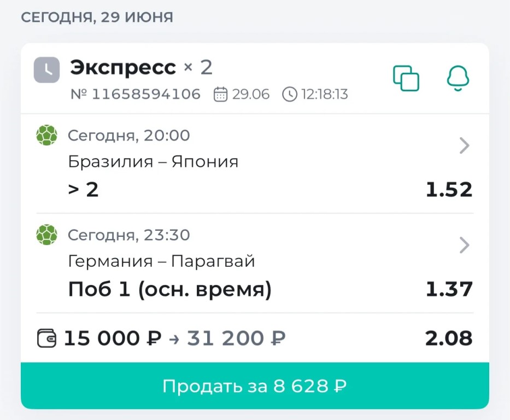Tap the bet number № 11658594106
The width and height of the screenshot is (510, 420).
tap(136, 95)
